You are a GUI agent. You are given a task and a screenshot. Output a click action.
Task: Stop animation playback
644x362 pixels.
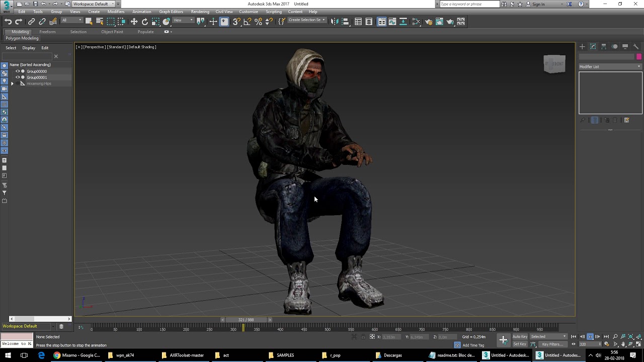click(590, 336)
